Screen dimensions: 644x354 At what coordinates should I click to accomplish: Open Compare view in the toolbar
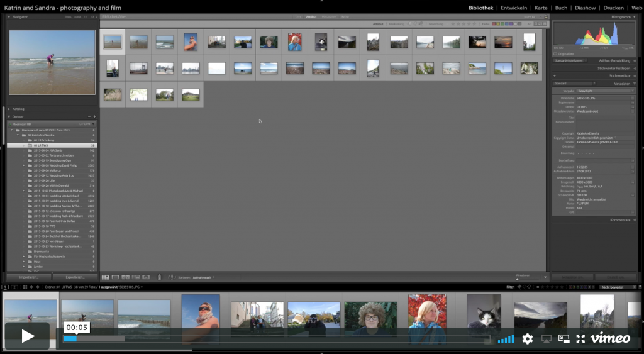[125, 278]
